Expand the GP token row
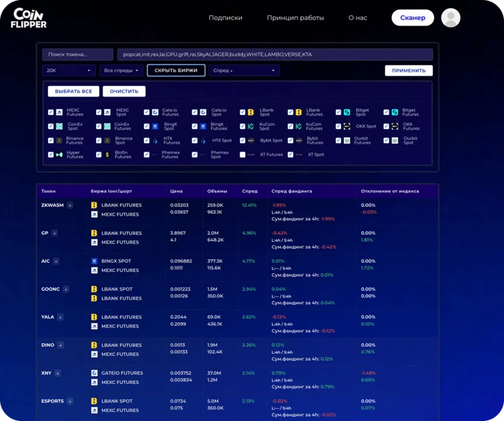The width and height of the screenshot is (504, 421). pyautogui.click(x=55, y=233)
